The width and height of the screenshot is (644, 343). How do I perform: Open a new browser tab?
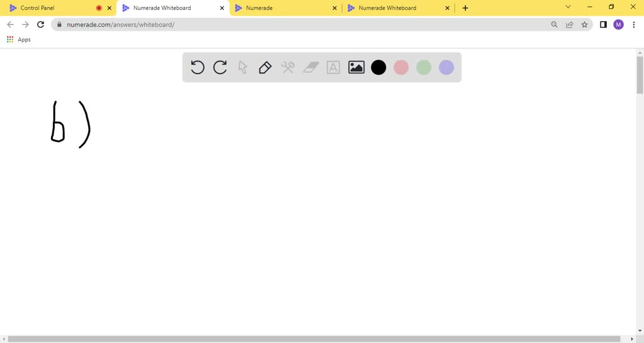click(465, 8)
